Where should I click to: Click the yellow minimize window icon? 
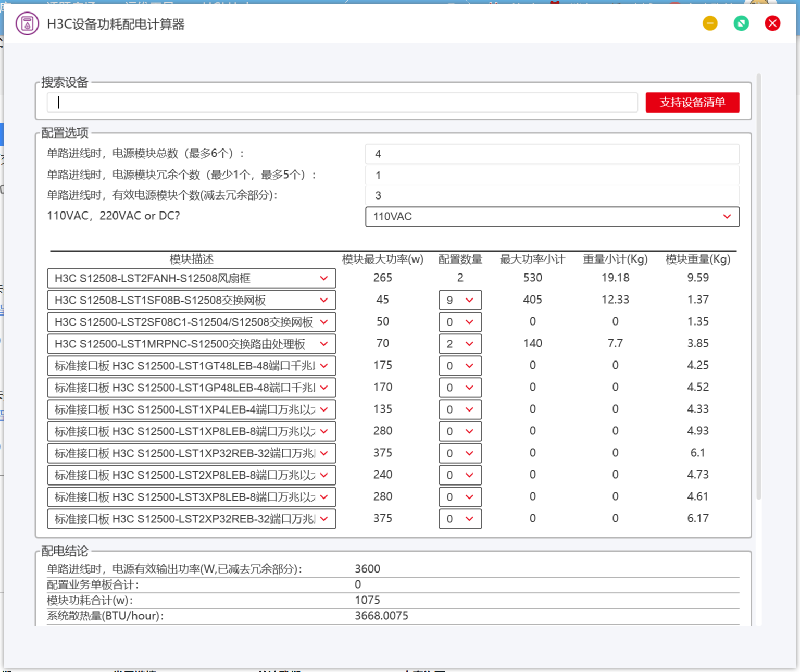710,23
